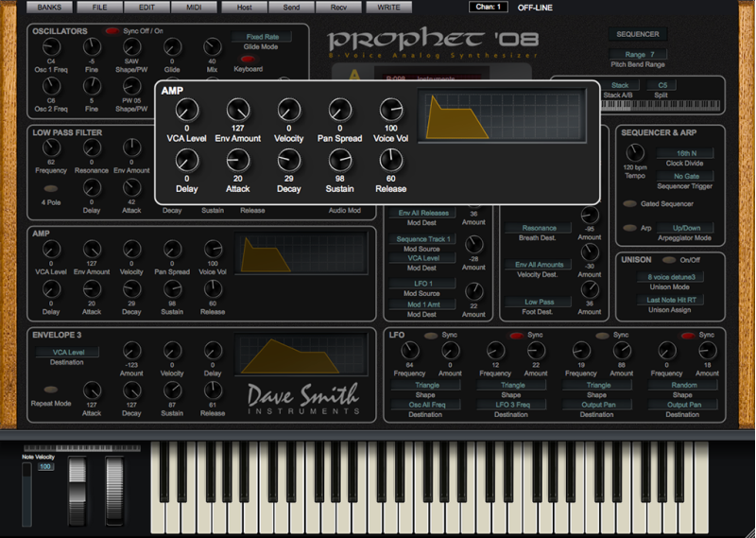This screenshot has width=756, height=538.
Task: Toggle the Unison On/Off switch
Action: tap(669, 260)
